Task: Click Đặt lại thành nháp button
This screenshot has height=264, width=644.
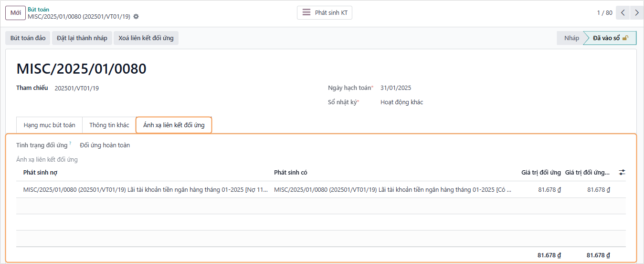Action: [x=82, y=38]
